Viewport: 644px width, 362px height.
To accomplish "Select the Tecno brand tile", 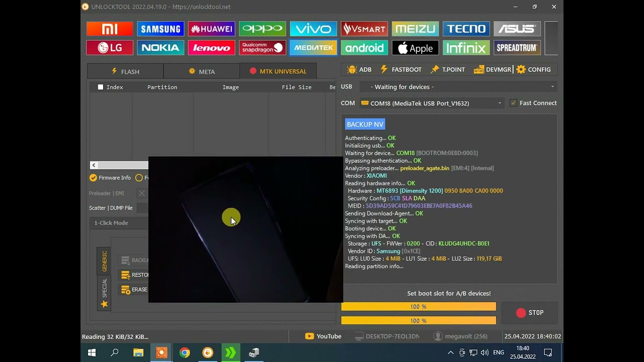I will [x=466, y=29].
